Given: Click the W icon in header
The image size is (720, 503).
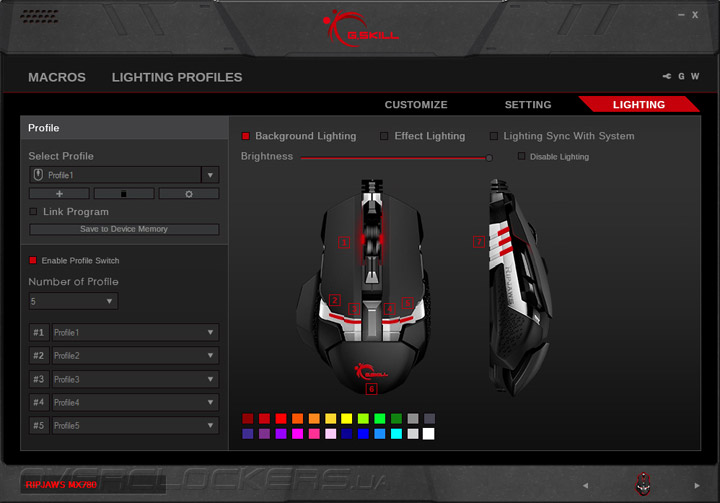Looking at the screenshot, I should [695, 76].
